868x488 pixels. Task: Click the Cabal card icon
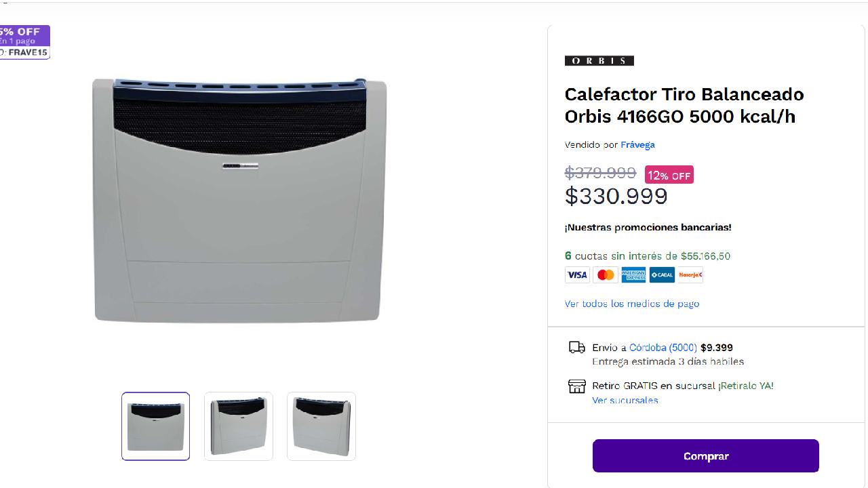662,274
